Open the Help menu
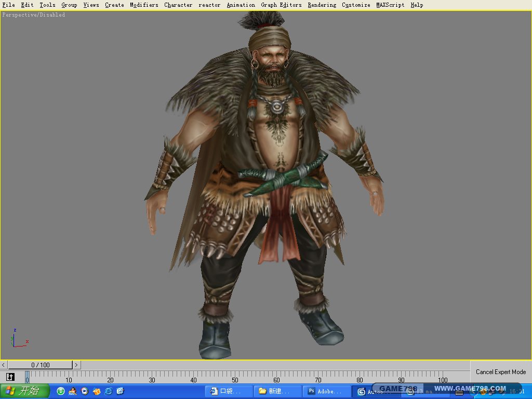Viewport: 532px width, 399px height. click(x=417, y=5)
